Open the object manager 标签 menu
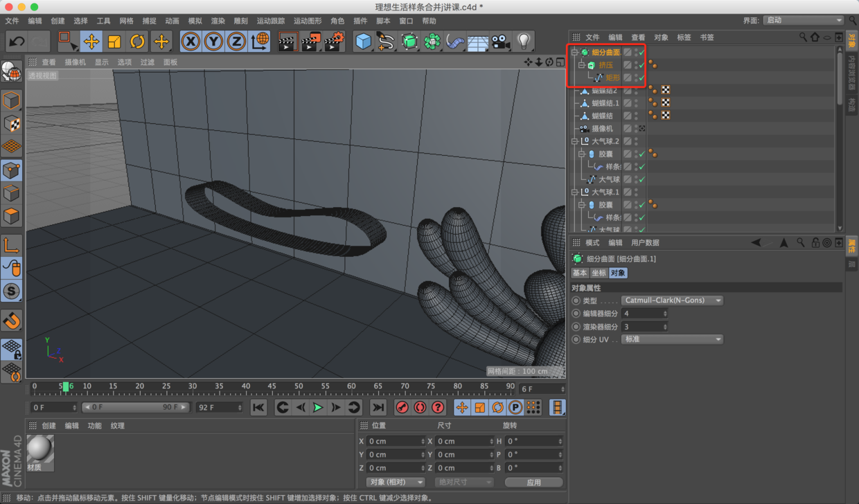Screen dimensions: 859x504 pyautogui.click(x=684, y=37)
